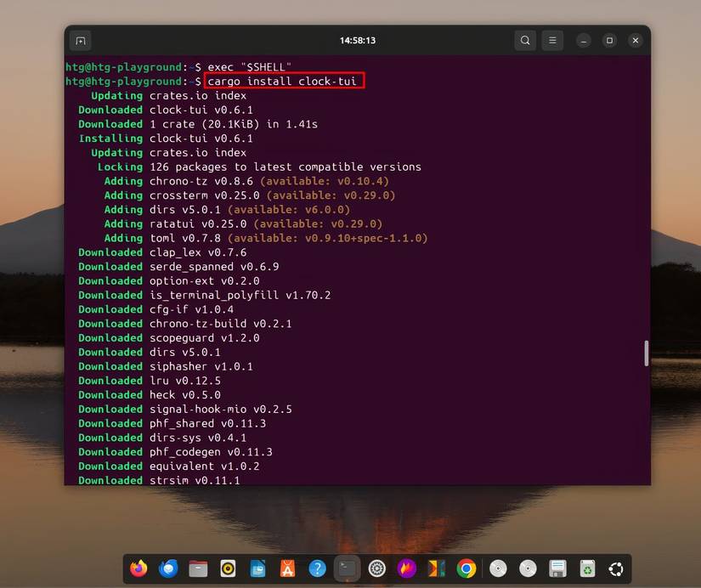Click the "1 crate (20.1KiB) in 1.41s" line
Screen dimensions: 701x588
pyautogui.click(x=234, y=124)
